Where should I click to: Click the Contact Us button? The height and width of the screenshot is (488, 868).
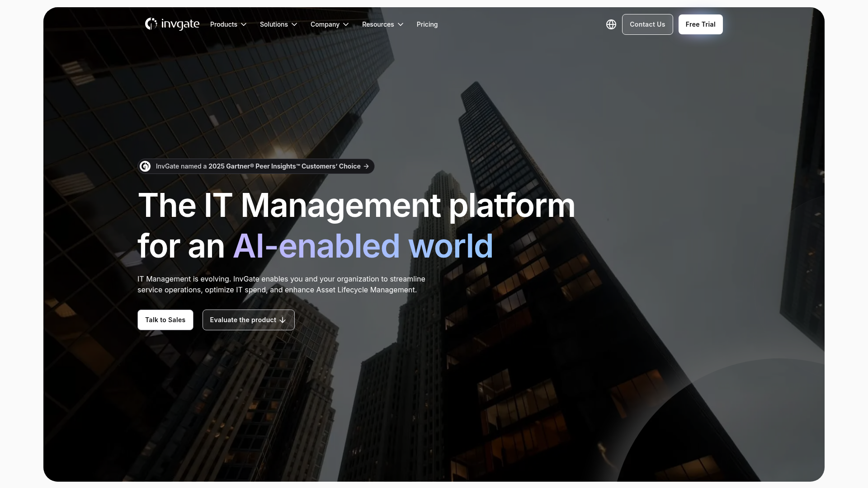647,24
